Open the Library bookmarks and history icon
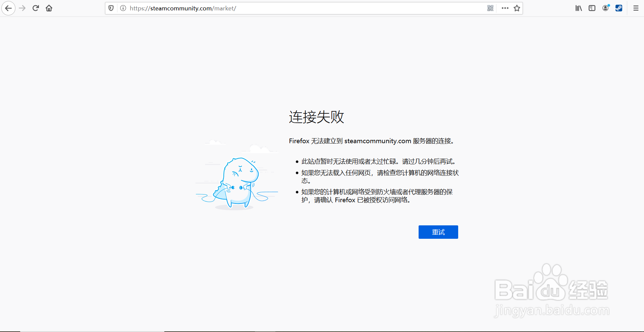The image size is (644, 332). (579, 8)
